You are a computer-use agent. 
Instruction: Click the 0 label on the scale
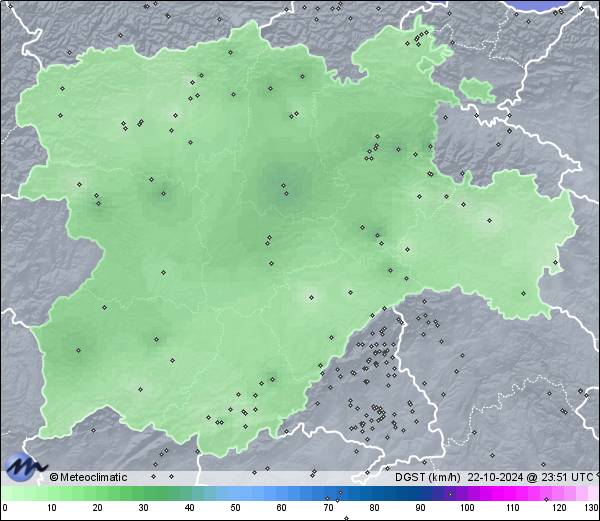click(5, 508)
